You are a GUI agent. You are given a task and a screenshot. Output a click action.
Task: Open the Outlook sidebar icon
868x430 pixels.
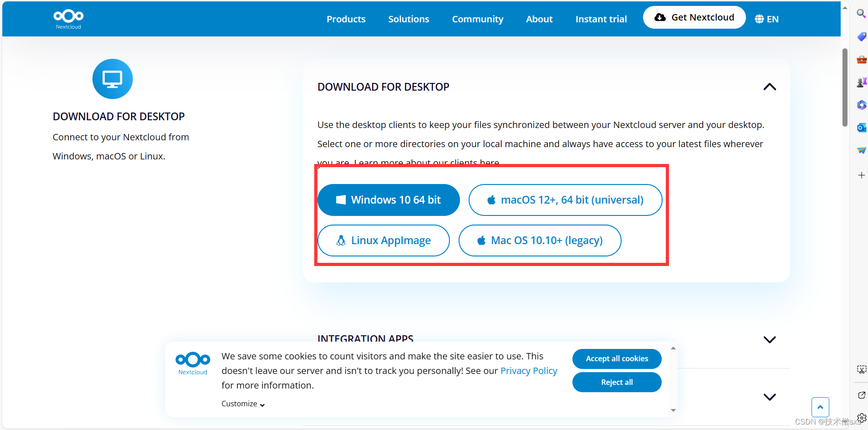(861, 128)
